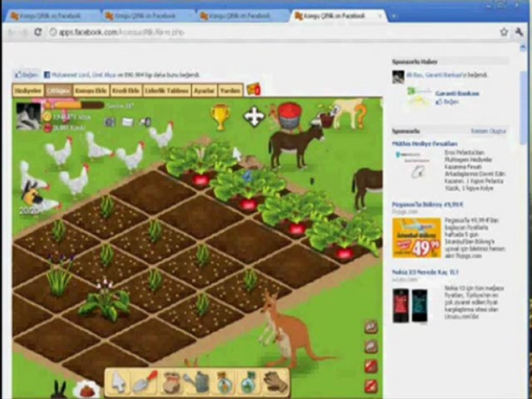532x399 pixels.
Task: Close the active fourth browser tab
Action: (380, 16)
